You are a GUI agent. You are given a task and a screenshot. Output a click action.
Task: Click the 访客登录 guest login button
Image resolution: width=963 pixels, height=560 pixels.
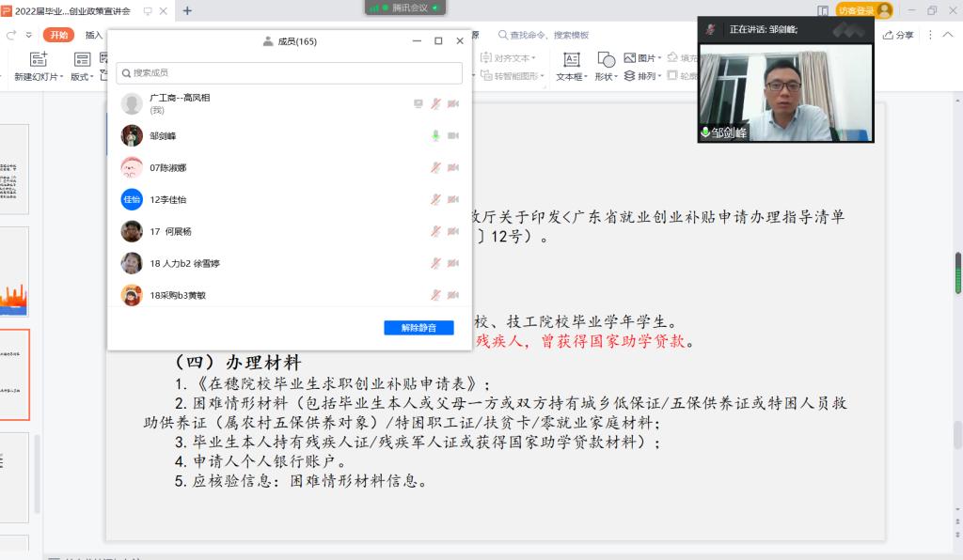pos(856,10)
